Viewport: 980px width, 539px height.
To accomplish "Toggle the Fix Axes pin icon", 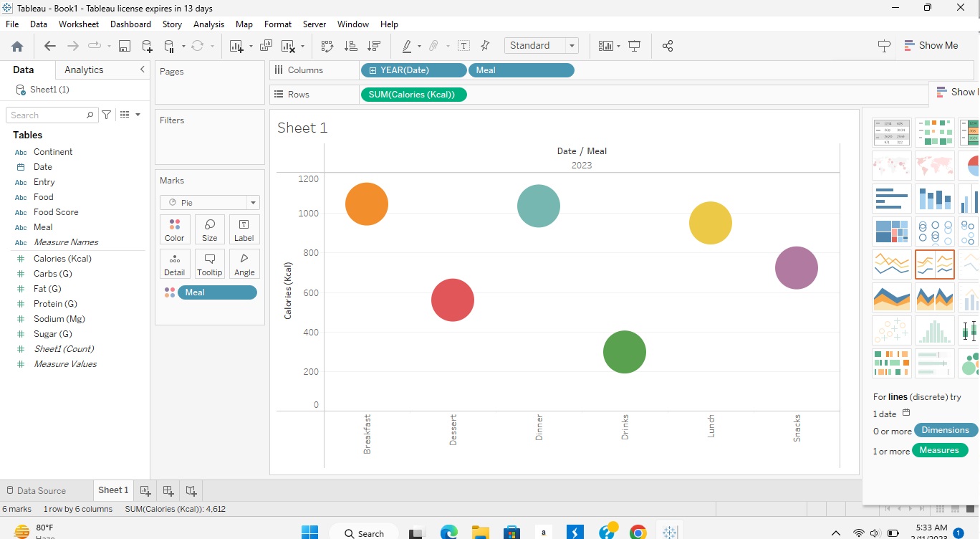I will click(x=485, y=46).
